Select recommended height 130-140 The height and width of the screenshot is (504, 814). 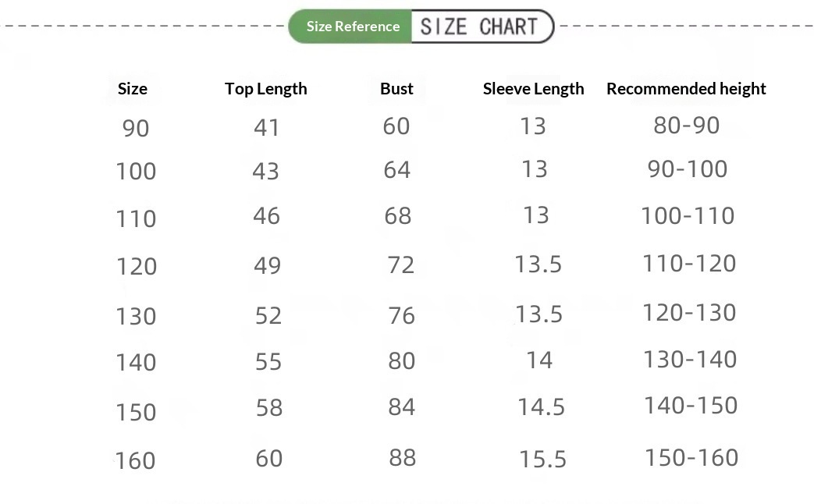[690, 360]
